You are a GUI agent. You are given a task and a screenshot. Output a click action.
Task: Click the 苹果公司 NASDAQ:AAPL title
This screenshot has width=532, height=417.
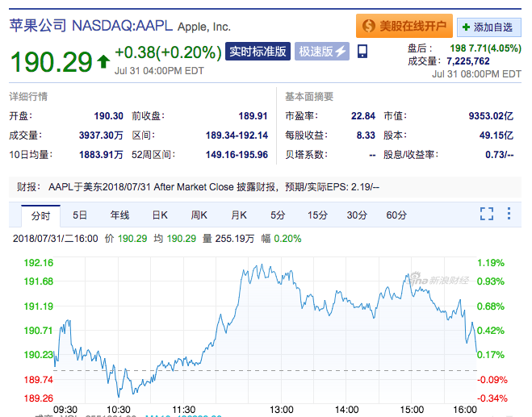[x=91, y=26]
